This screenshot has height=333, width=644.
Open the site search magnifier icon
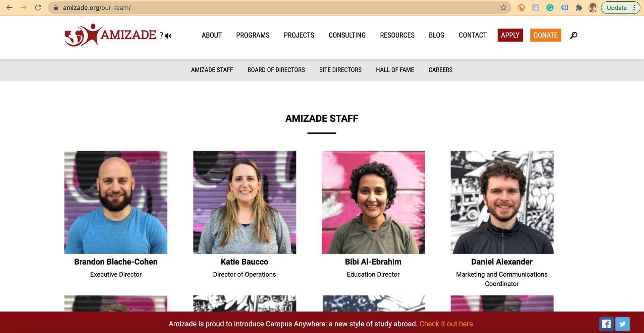click(574, 35)
